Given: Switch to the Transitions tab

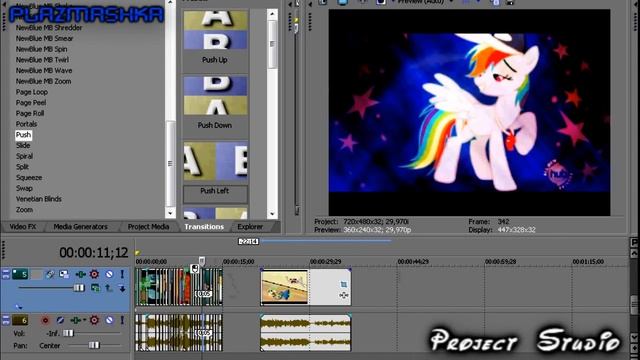Looking at the screenshot, I should [204, 227].
